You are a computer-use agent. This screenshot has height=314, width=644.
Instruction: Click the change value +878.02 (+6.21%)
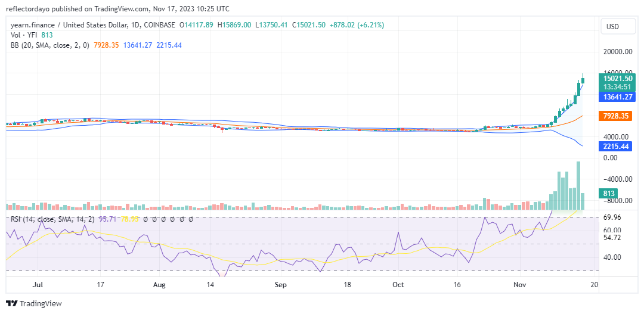357,25
